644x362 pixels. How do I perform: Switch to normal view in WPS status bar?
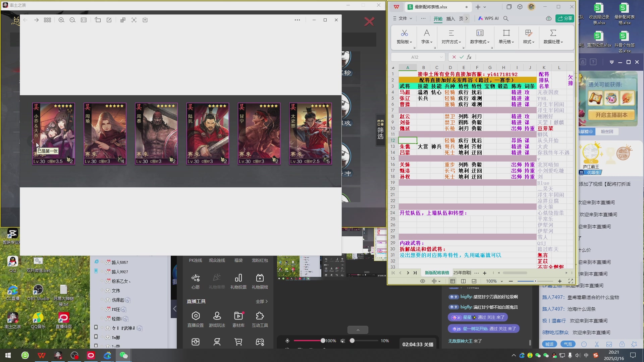coord(452,281)
